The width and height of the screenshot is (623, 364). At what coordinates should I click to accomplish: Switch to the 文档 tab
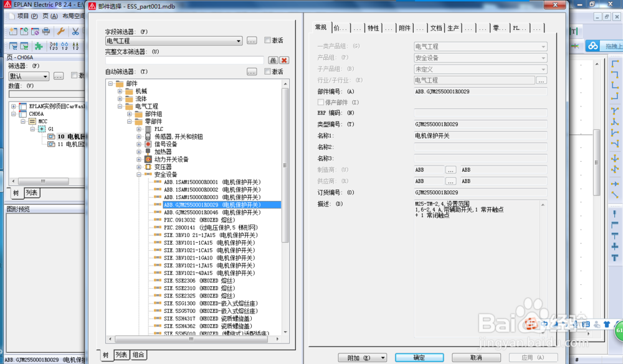click(436, 28)
